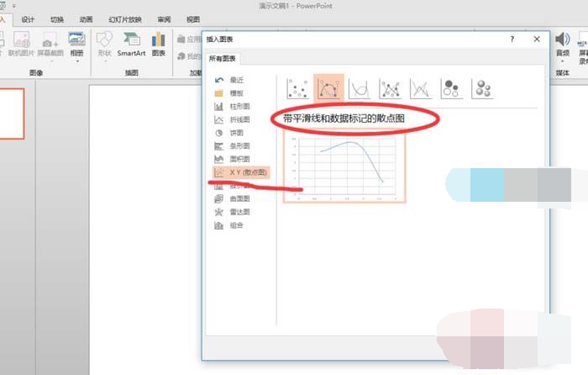
Task: Pick scatter with straight lines and markers
Action: point(390,87)
